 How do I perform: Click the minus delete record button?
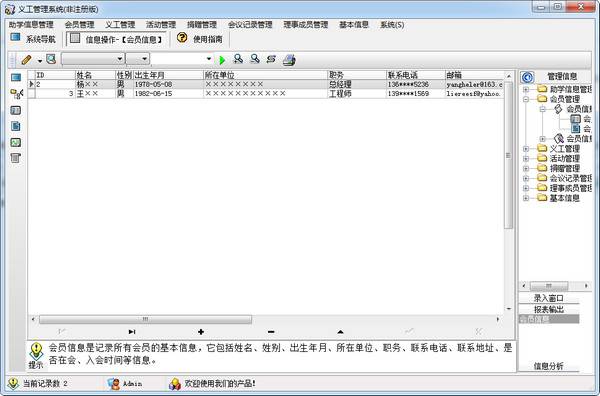271,332
